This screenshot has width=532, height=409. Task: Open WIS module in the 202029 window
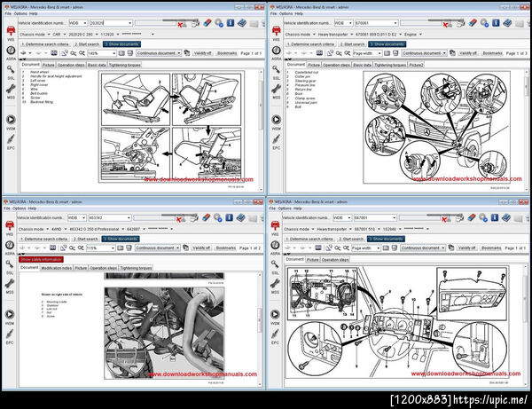pos(11,31)
